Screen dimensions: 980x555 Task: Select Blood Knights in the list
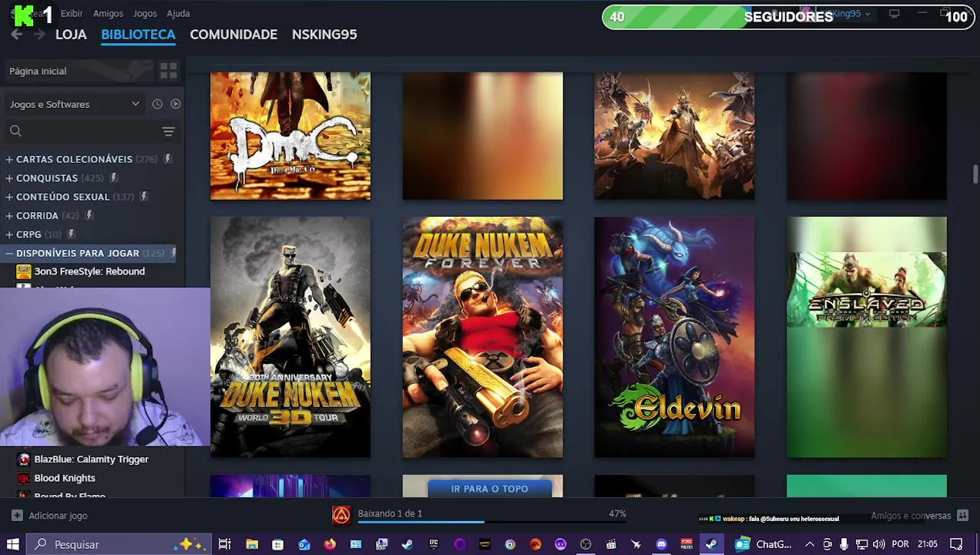point(65,478)
